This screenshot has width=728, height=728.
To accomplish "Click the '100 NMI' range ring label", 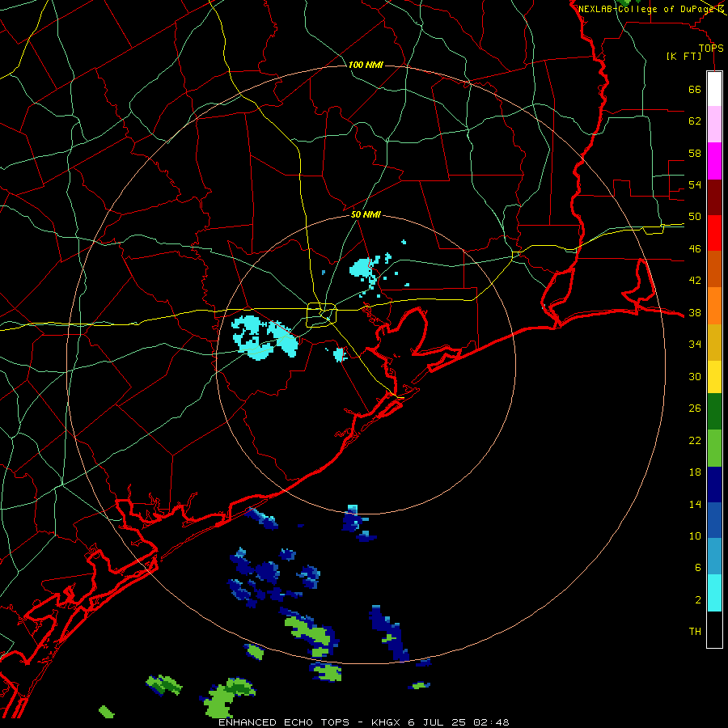I will (366, 65).
